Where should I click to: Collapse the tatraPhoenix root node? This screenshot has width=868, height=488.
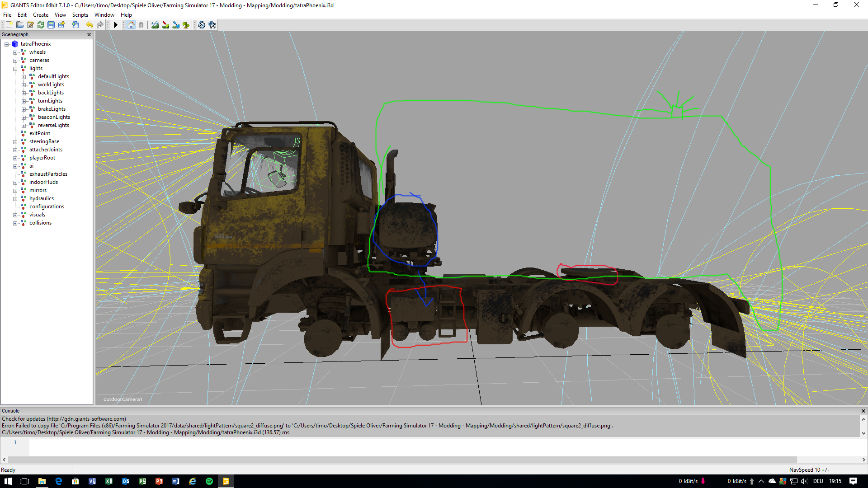pyautogui.click(x=6, y=44)
